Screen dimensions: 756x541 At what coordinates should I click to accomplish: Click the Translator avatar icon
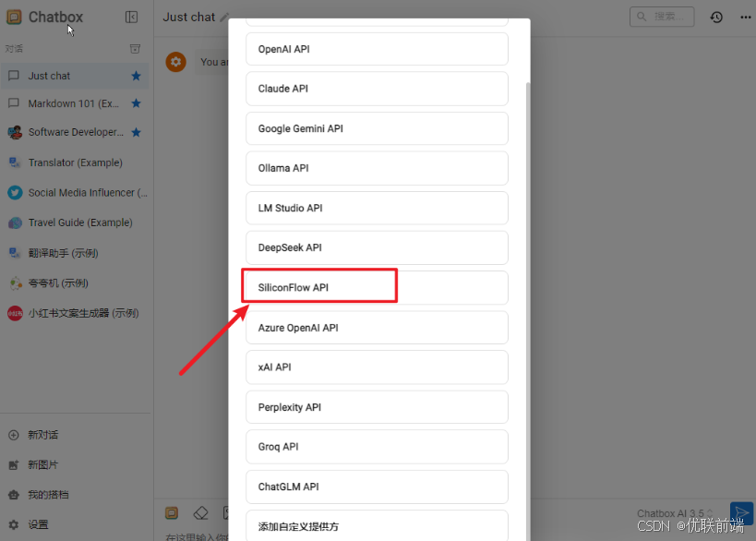(15, 162)
